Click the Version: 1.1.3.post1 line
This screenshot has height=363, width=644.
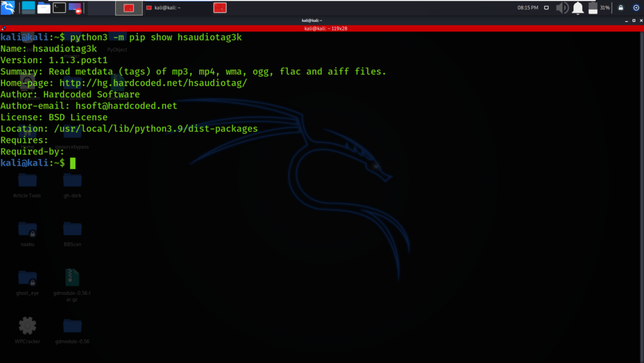coord(54,61)
